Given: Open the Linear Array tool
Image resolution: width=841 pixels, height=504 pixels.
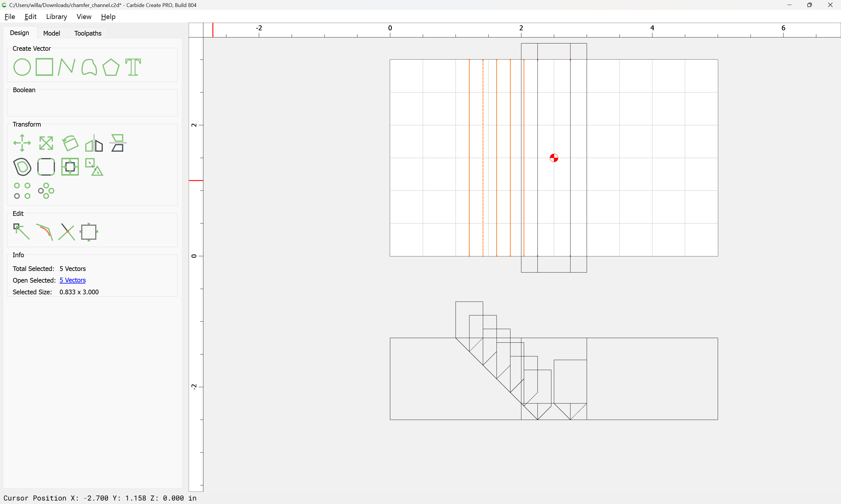Looking at the screenshot, I should click(x=22, y=190).
